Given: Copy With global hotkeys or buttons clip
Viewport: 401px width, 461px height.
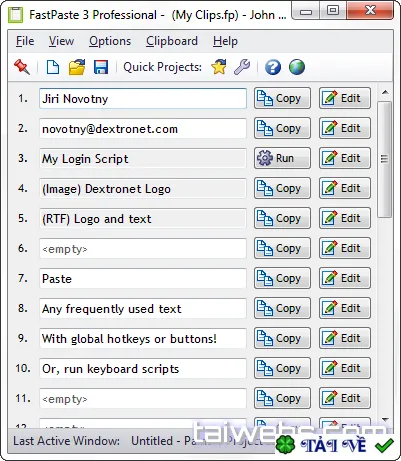Looking at the screenshot, I should click(x=282, y=338).
